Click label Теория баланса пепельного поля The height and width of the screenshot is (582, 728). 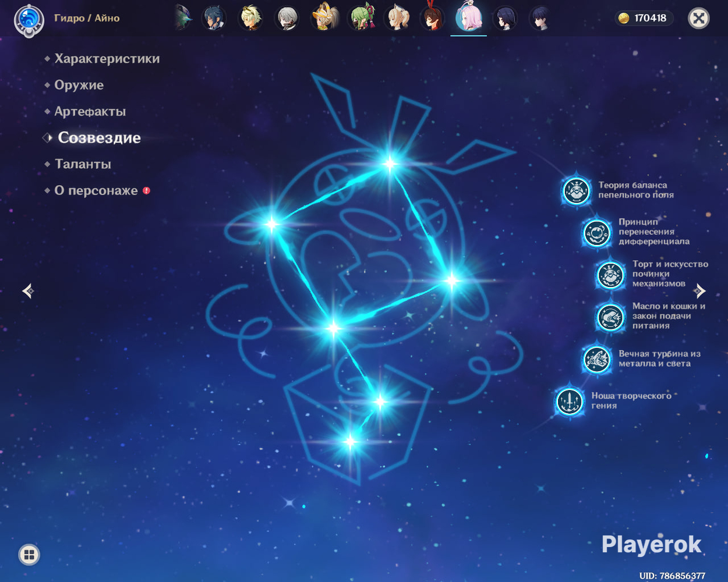pos(636,190)
